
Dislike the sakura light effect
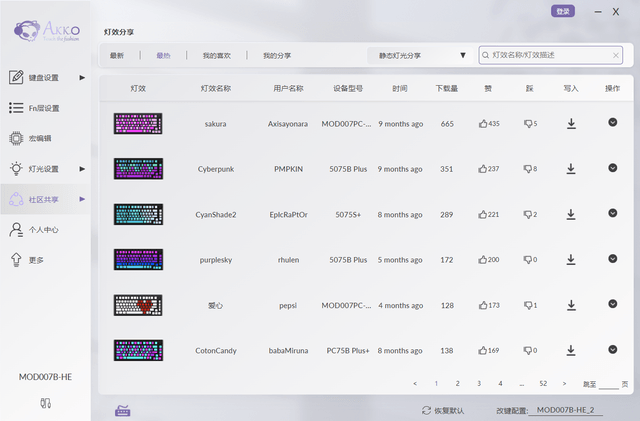pos(528,123)
